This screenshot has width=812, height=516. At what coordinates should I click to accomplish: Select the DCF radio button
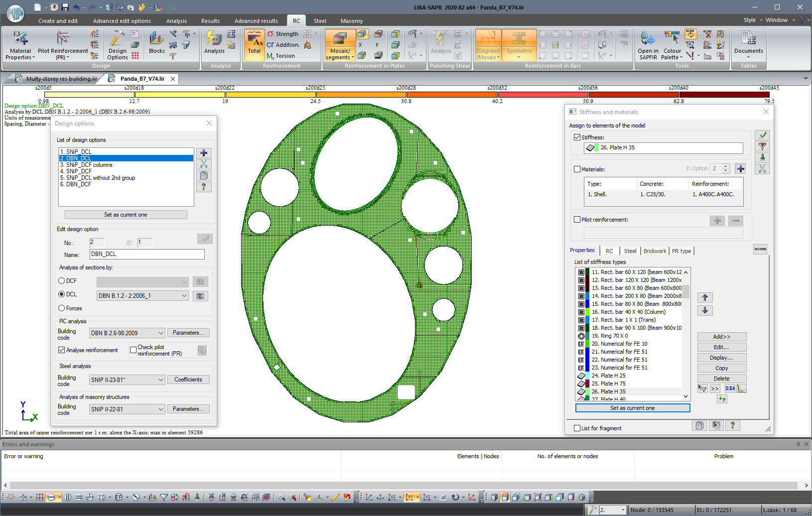pyautogui.click(x=62, y=281)
